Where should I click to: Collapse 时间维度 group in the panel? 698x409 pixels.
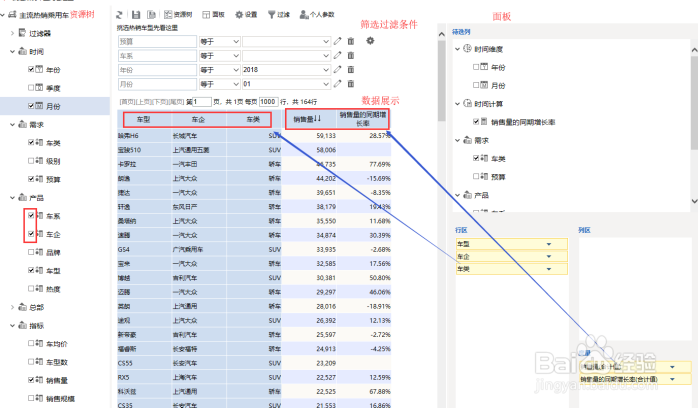point(457,49)
